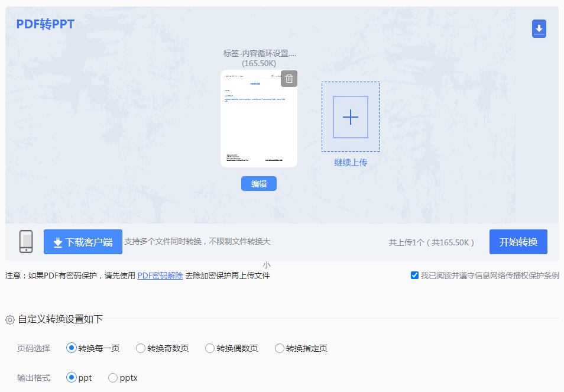Click the download arrow inside 下载客户端 button
Viewport: 564px width, 392px height.
point(56,241)
